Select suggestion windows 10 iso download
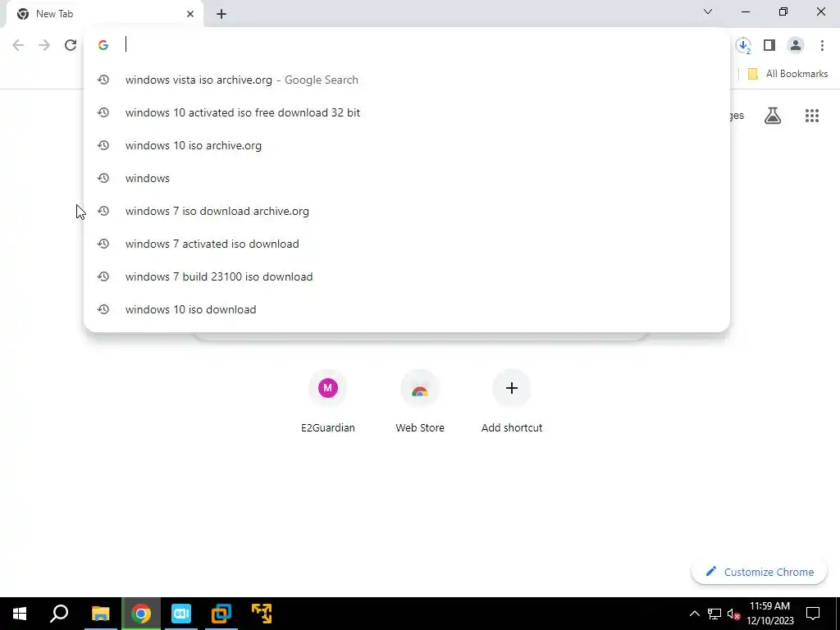840x630 pixels. [x=407, y=309]
